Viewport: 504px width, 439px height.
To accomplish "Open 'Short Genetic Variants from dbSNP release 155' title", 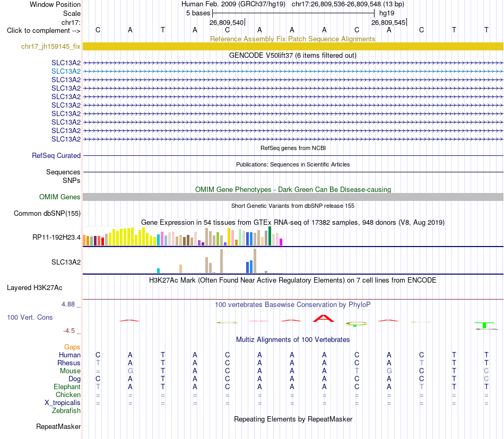I will coord(293,206).
